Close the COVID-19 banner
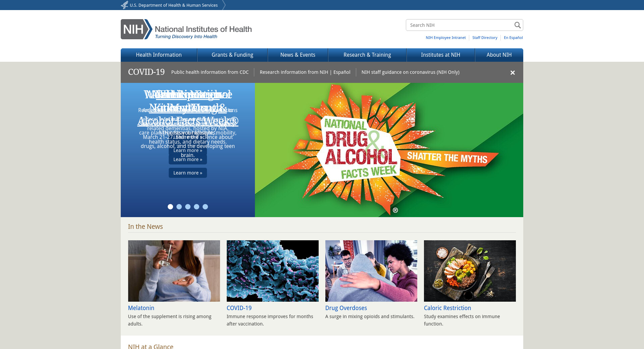 (513, 72)
